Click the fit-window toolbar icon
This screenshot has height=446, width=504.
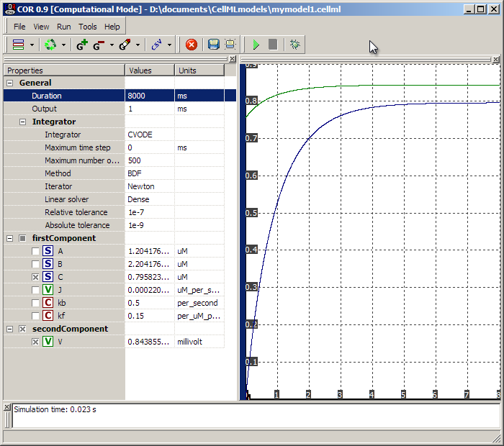(x=230, y=45)
